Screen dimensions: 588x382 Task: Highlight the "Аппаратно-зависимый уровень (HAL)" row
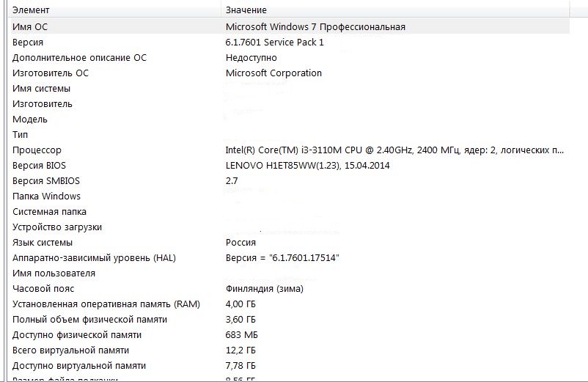point(94,258)
